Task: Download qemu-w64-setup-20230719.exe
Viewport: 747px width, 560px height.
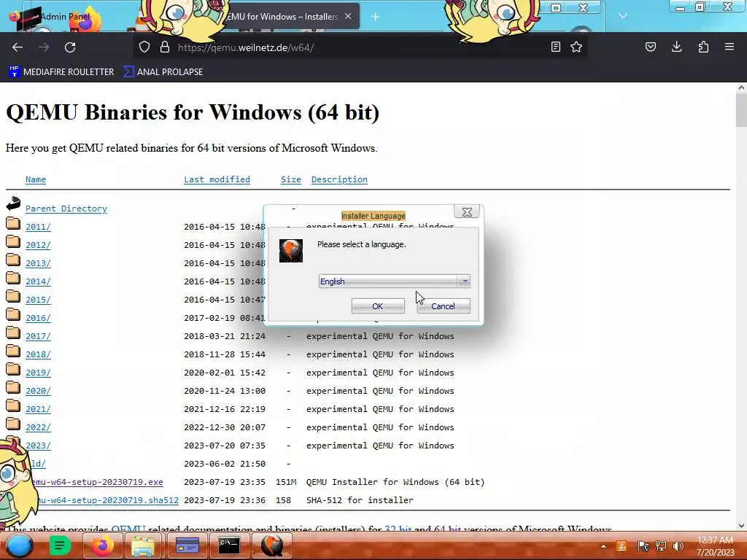Action: click(98, 482)
